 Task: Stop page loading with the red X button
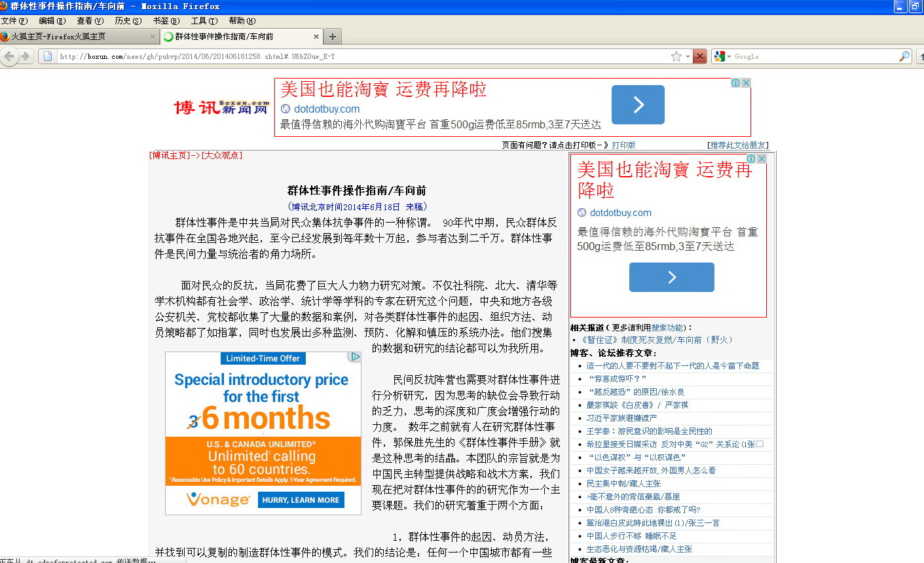[700, 56]
